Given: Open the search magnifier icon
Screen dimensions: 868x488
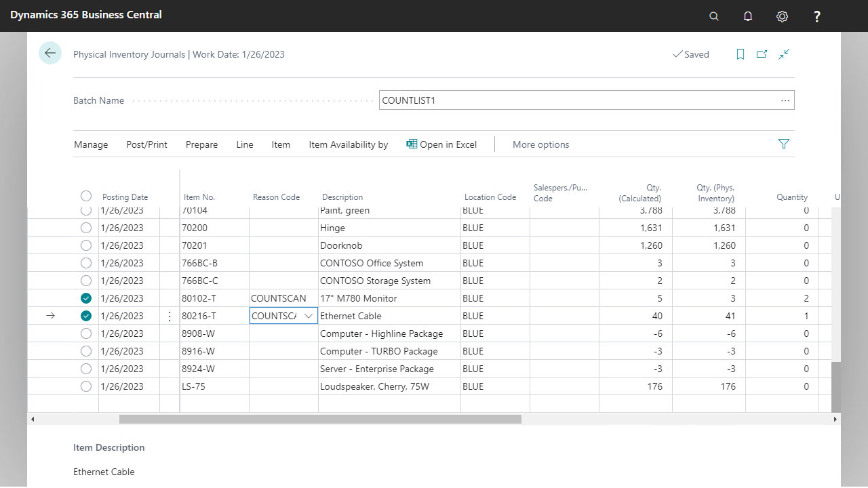Looking at the screenshot, I should 713,16.
